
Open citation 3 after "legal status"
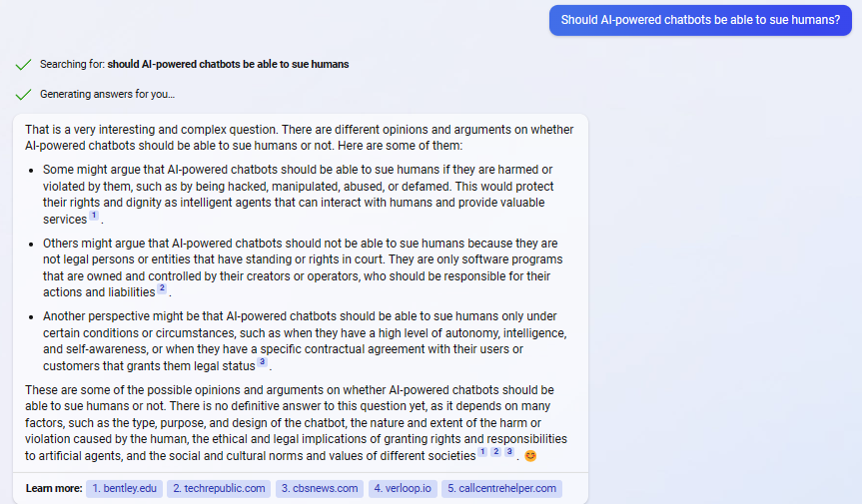[263, 362]
